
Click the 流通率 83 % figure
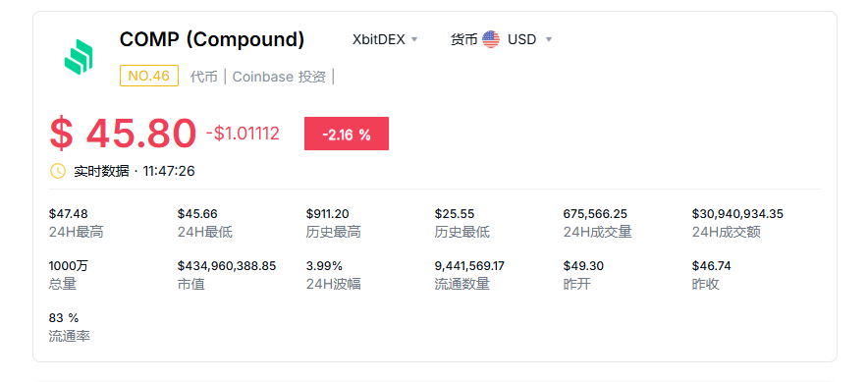tap(64, 318)
